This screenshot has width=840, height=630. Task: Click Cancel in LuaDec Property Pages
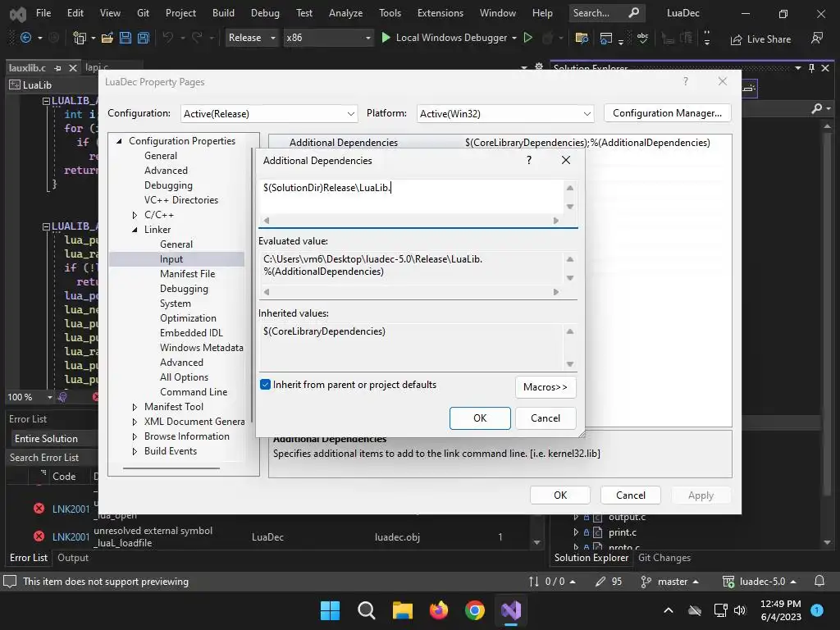click(x=631, y=495)
